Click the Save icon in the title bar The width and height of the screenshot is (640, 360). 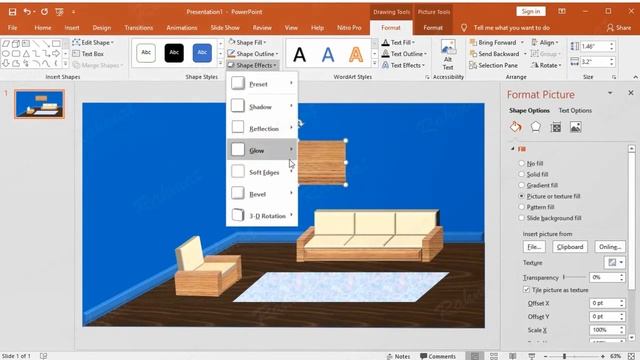pyautogui.click(x=12, y=12)
